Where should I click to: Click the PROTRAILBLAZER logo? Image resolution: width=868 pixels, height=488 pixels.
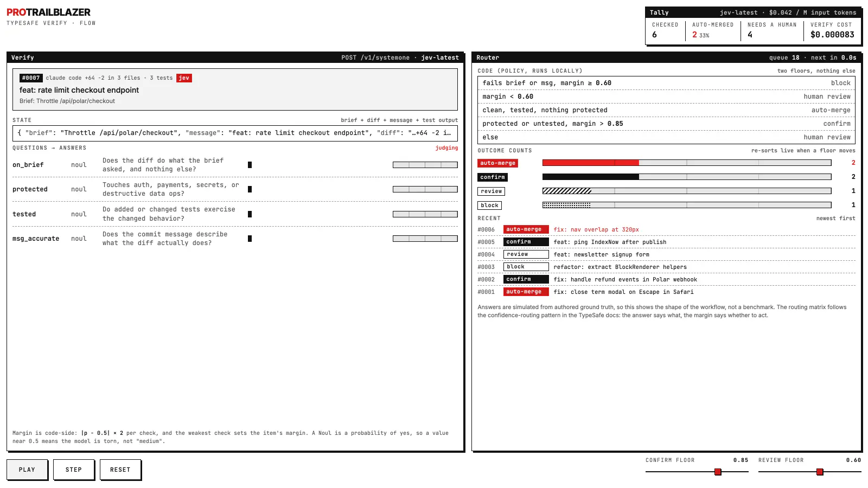point(48,12)
